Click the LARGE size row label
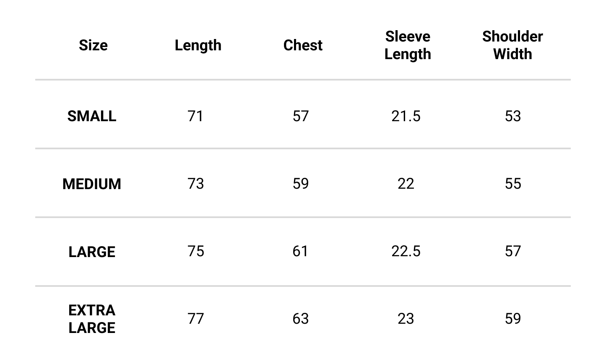This screenshot has height=364, width=606. pyautogui.click(x=92, y=252)
